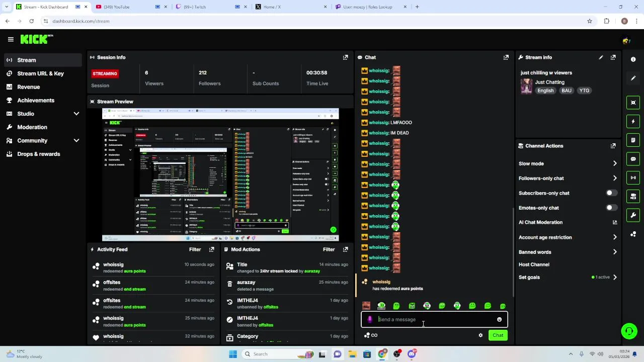Screen dimensions: 644x362
Task: Reload the browser page
Action: coord(31,21)
